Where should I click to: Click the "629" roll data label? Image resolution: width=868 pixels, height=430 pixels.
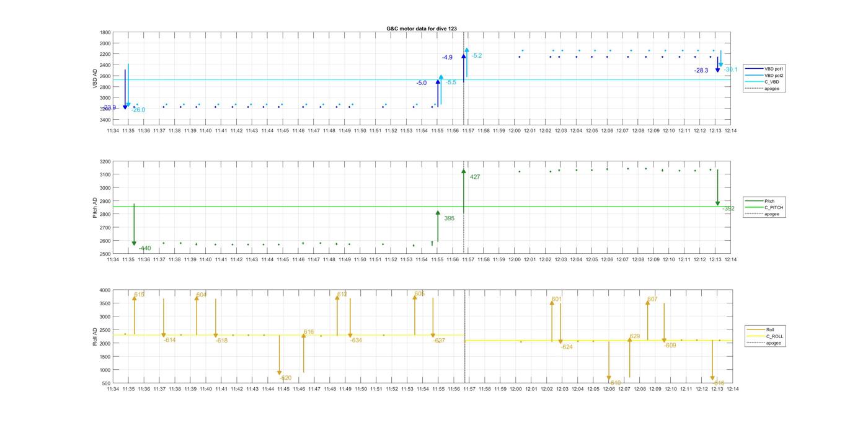pos(635,336)
